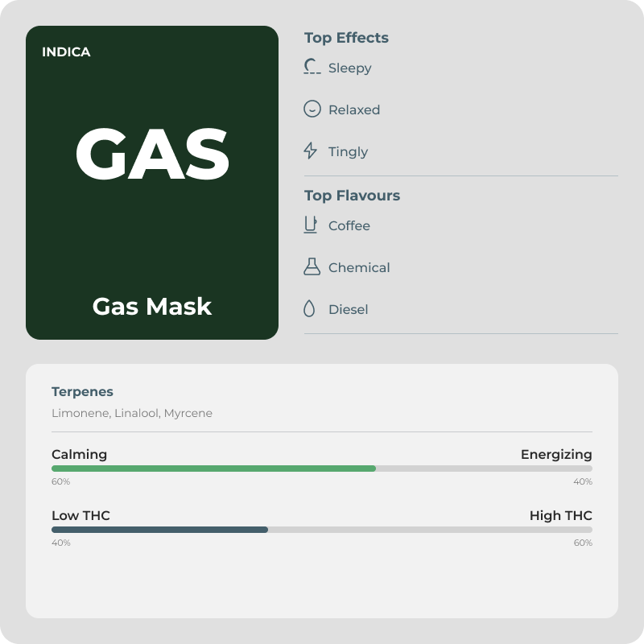The image size is (644, 644).
Task: Click the INDICA label on card
Action: tap(66, 52)
